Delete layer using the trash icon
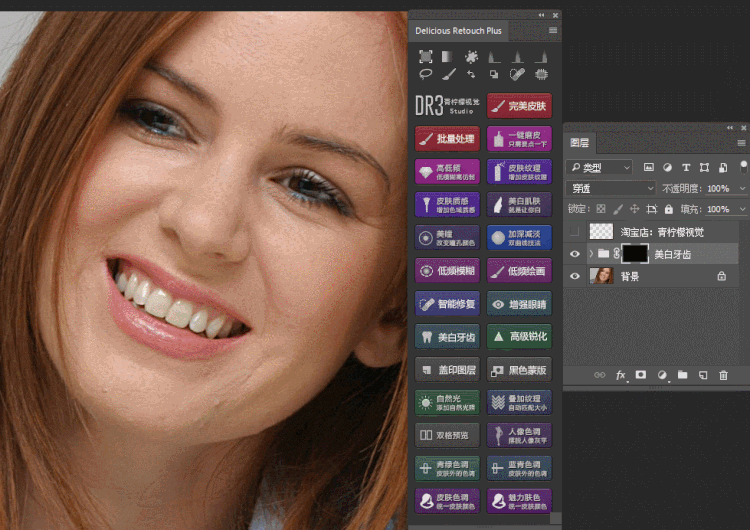The width and height of the screenshot is (750, 530). pos(723,375)
